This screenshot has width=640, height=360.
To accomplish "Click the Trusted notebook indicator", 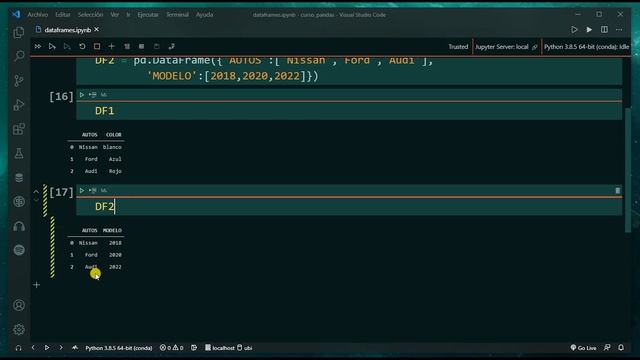I will coord(458,47).
